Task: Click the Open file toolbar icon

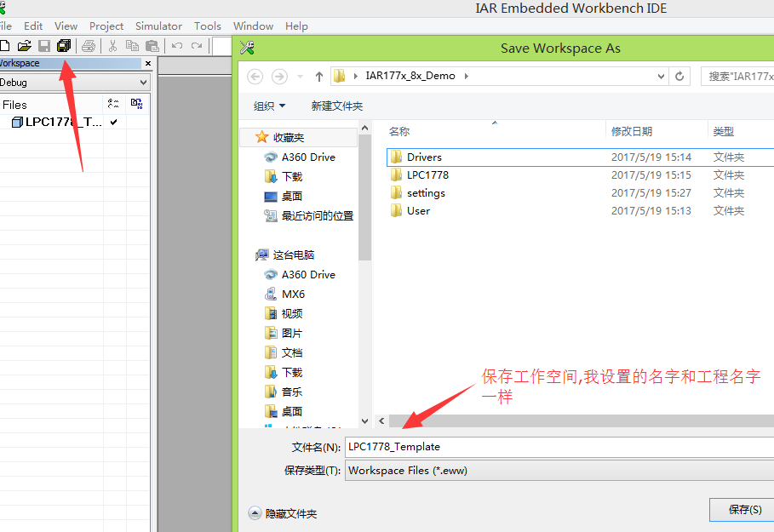Action: [24, 46]
